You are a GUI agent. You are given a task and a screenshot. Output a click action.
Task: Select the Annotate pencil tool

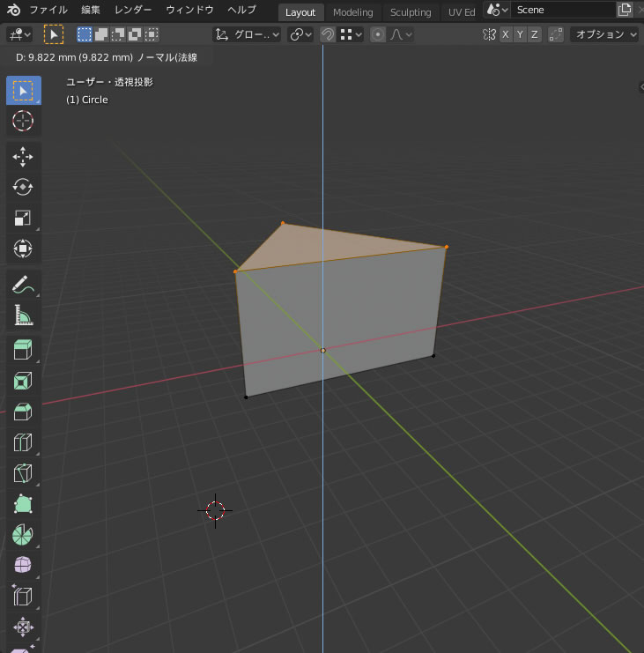(23, 284)
